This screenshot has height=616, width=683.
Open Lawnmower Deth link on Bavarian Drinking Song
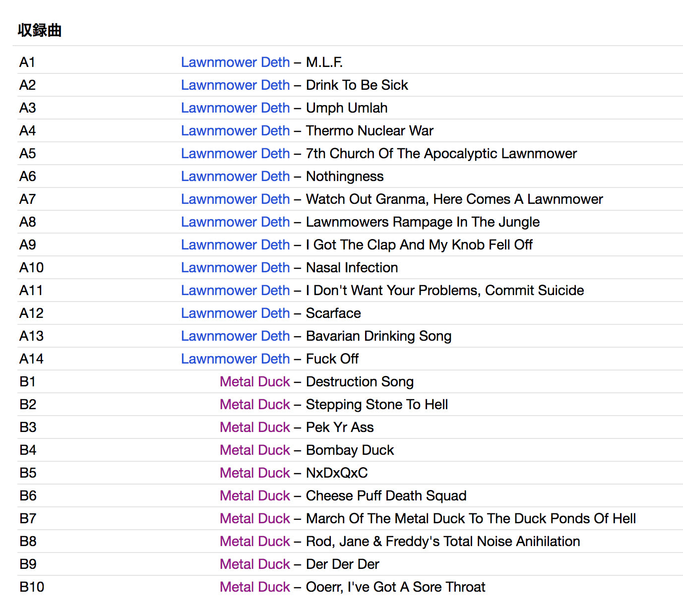(235, 336)
